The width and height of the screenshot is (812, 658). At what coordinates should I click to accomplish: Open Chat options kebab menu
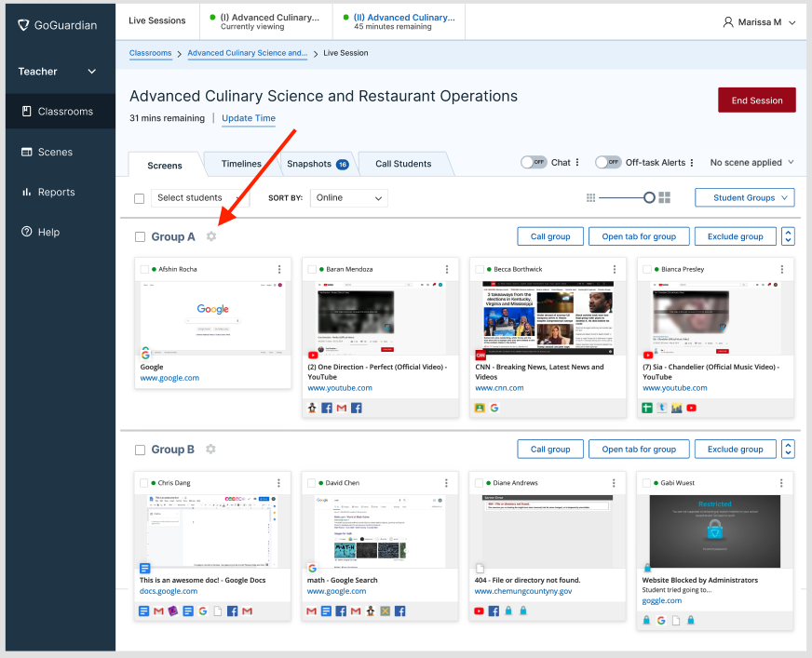click(x=577, y=162)
